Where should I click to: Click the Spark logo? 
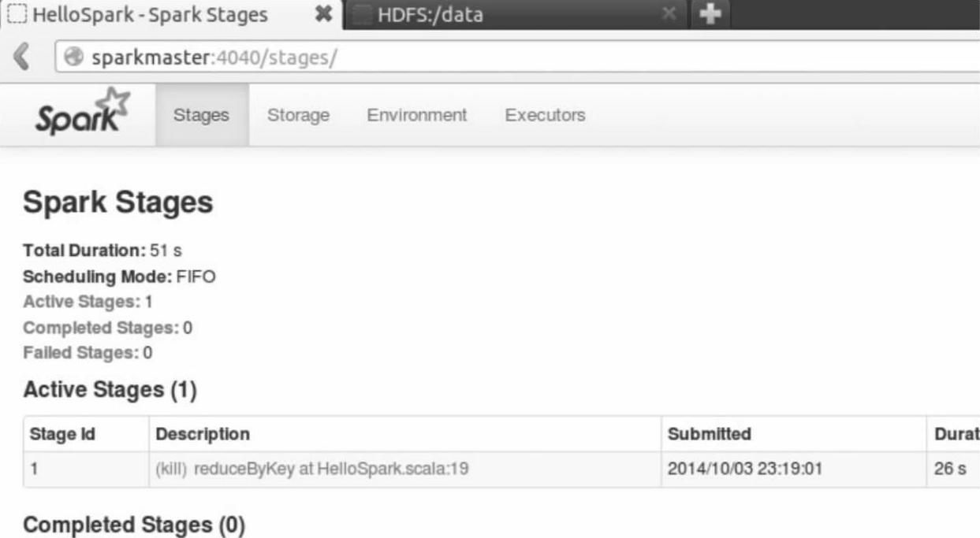pyautogui.click(x=80, y=116)
